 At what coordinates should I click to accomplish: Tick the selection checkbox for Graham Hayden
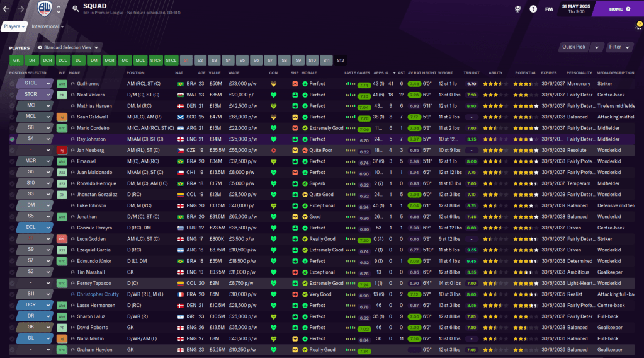(12, 350)
